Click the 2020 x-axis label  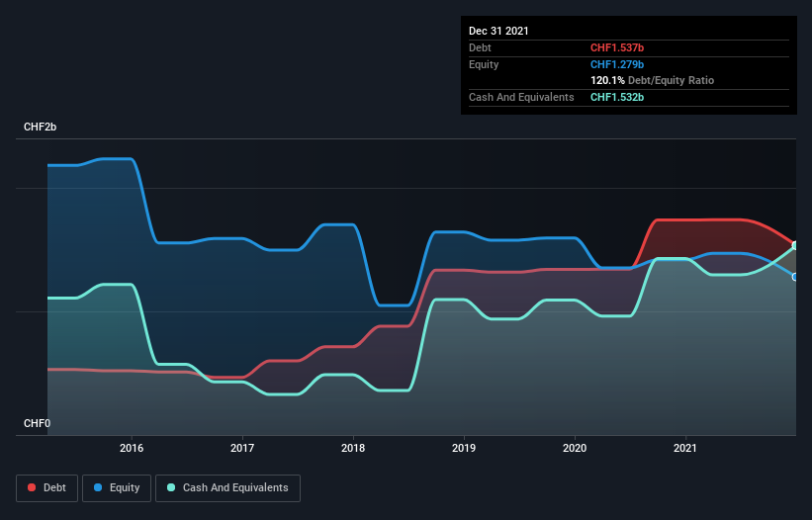575,448
